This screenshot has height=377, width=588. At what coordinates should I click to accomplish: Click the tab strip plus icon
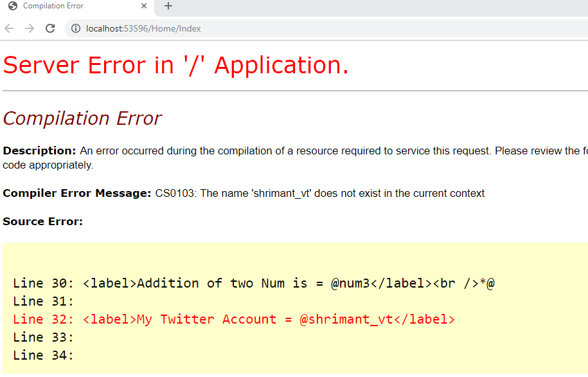click(x=167, y=6)
